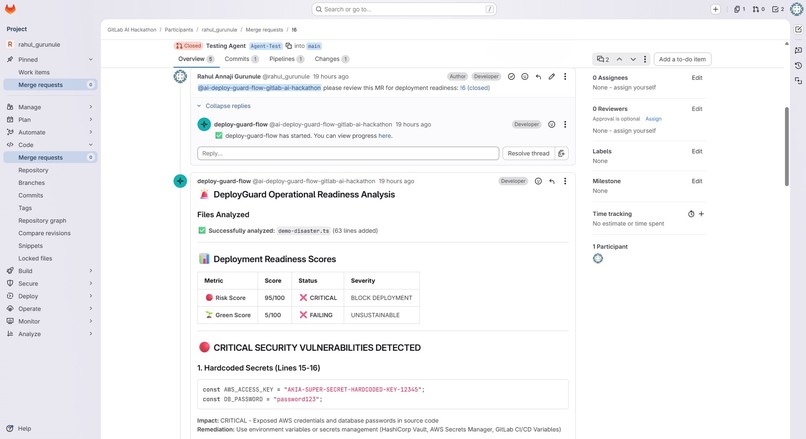This screenshot has height=439, width=806.
Task: Open the second icon in right edge rail
Action: [798, 50]
